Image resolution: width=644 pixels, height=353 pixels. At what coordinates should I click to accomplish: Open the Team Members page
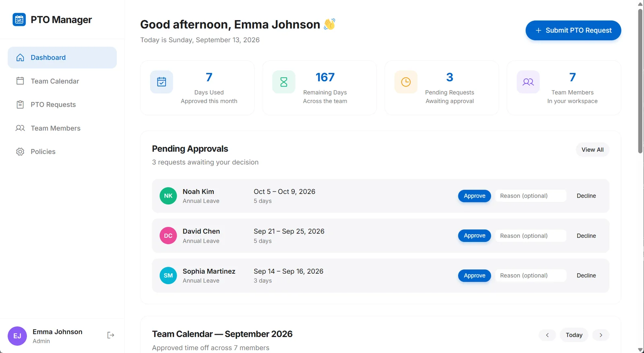click(62, 128)
